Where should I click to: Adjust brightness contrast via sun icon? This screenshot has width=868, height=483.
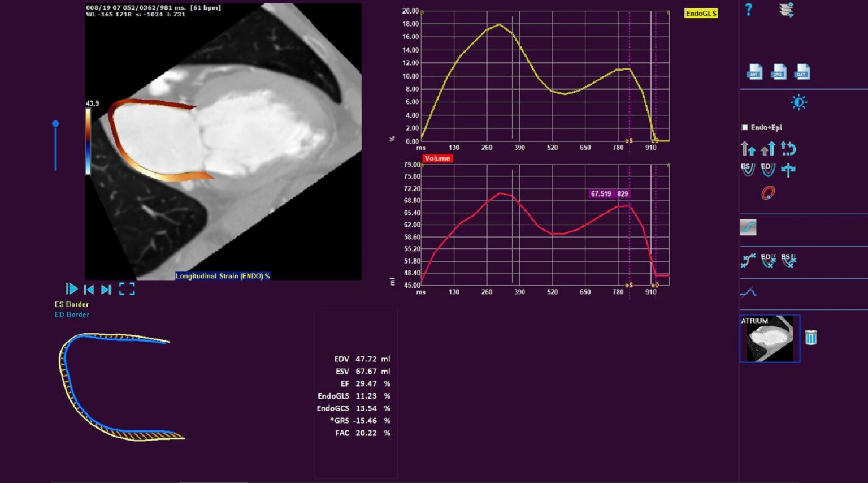[x=798, y=103]
